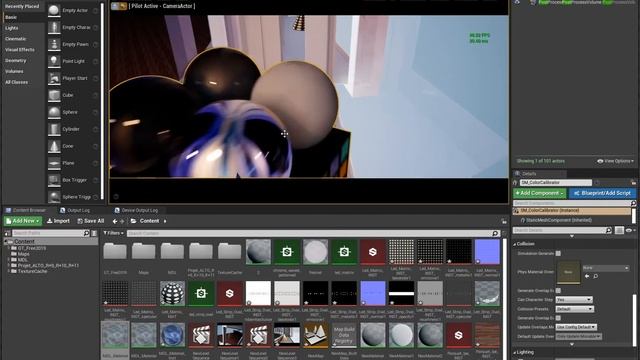Screen dimensions: 640x360
Task: Open the Details eye visibility options
Action: coord(631,230)
